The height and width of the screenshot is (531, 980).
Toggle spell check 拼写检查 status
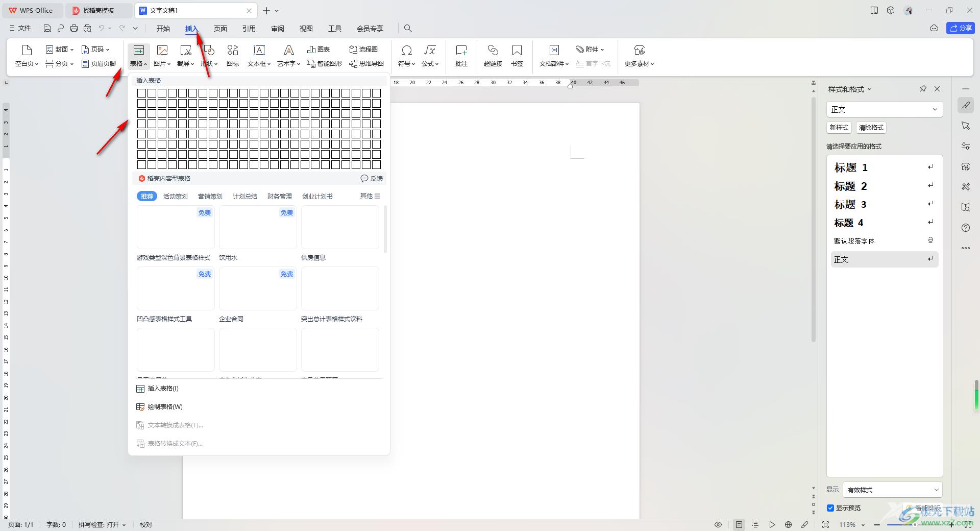tap(102, 524)
